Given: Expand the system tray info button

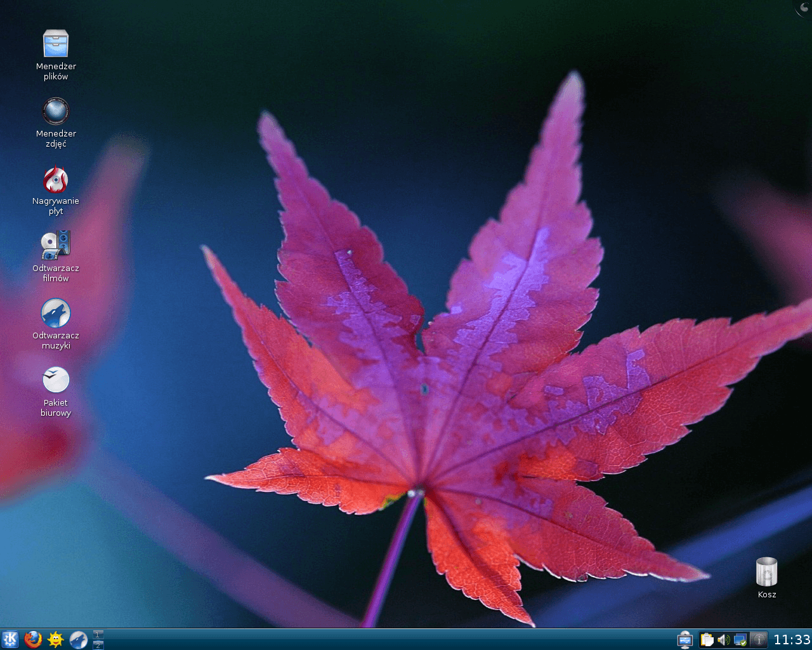Looking at the screenshot, I should [758, 640].
